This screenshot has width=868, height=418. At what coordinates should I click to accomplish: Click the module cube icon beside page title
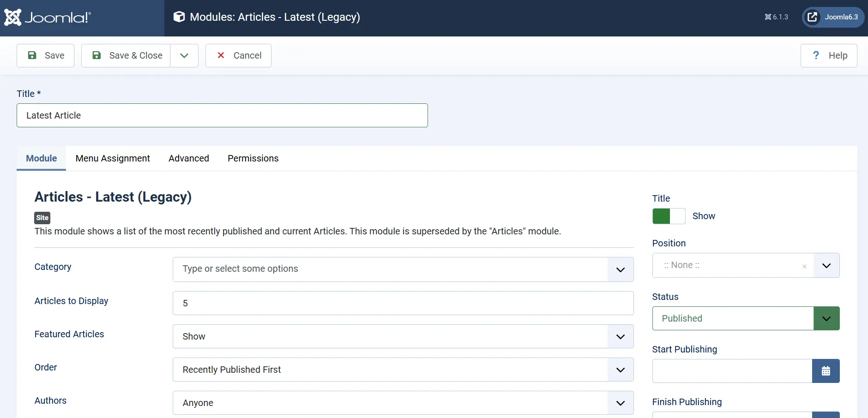point(179,17)
